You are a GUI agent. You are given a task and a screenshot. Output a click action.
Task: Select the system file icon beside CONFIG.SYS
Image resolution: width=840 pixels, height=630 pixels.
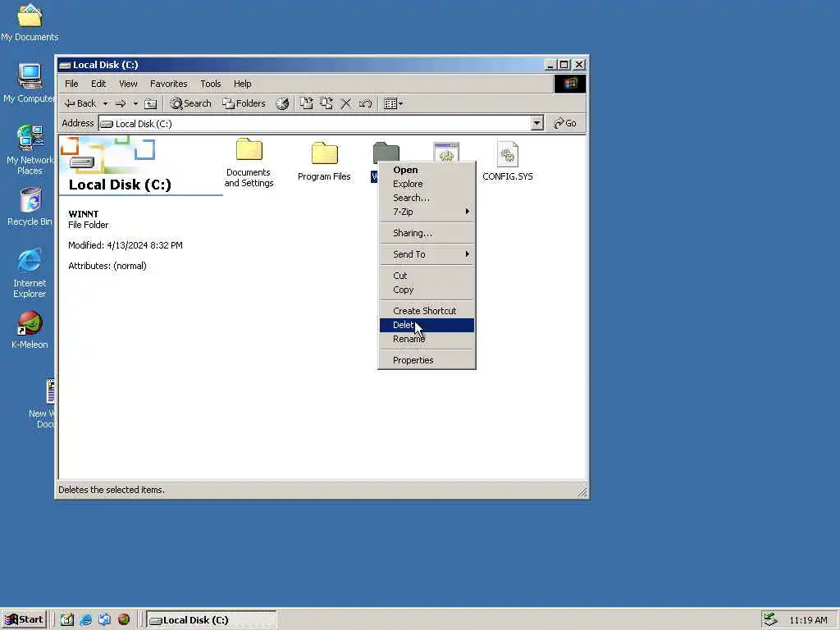click(x=446, y=152)
